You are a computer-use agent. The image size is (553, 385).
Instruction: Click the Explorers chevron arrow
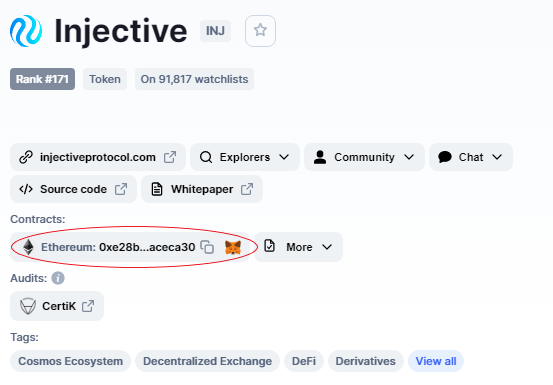[284, 157]
